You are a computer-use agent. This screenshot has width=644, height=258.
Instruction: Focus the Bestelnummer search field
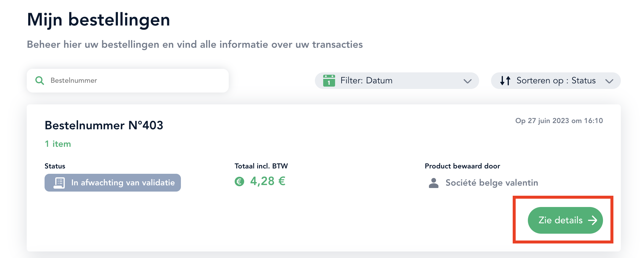click(x=128, y=81)
